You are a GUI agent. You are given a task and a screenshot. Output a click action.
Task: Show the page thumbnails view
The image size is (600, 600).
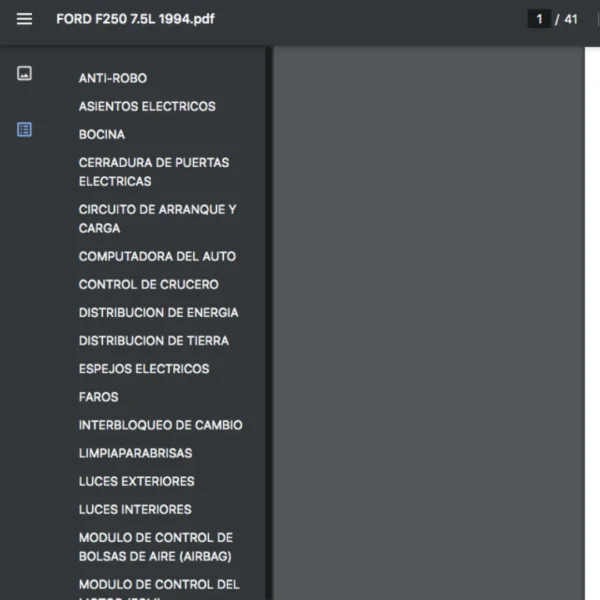point(25,73)
